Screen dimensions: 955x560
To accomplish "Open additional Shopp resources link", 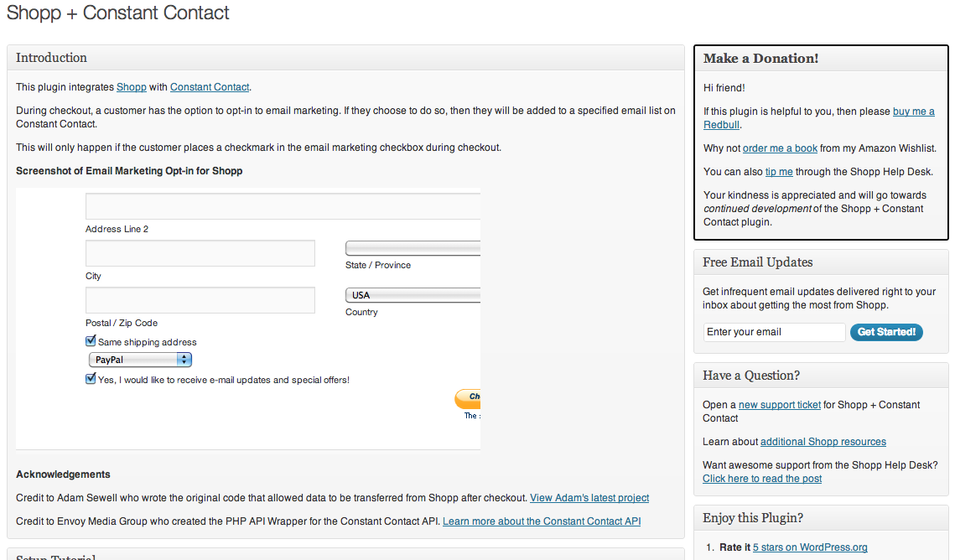I will [823, 441].
